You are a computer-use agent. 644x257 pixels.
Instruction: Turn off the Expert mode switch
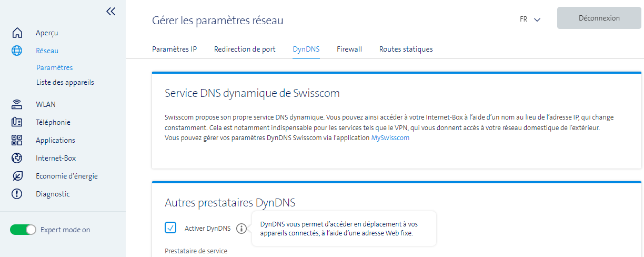click(23, 230)
